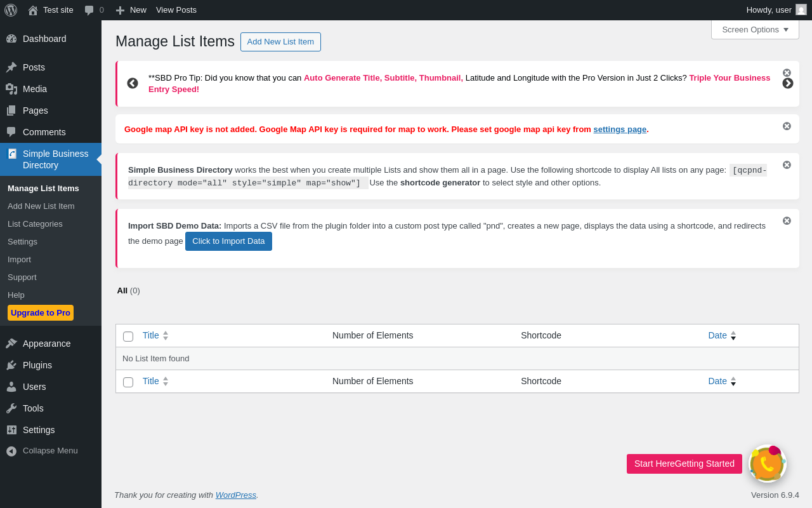Click the WordPress logo icon
The height and width of the screenshot is (508, 812).
click(11, 10)
